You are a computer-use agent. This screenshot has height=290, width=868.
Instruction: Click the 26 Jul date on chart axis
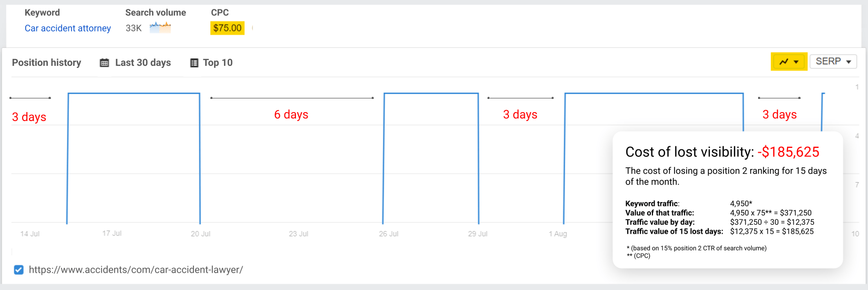point(389,234)
